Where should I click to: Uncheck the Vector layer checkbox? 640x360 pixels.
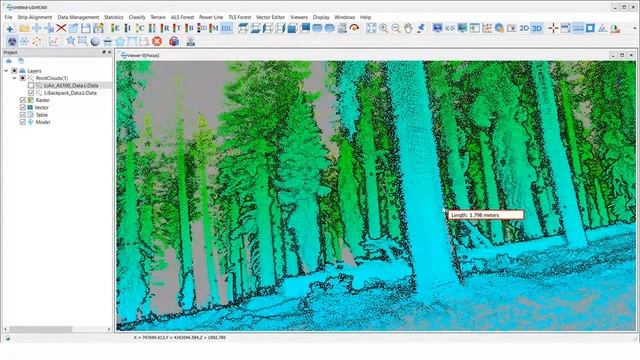tap(22, 107)
